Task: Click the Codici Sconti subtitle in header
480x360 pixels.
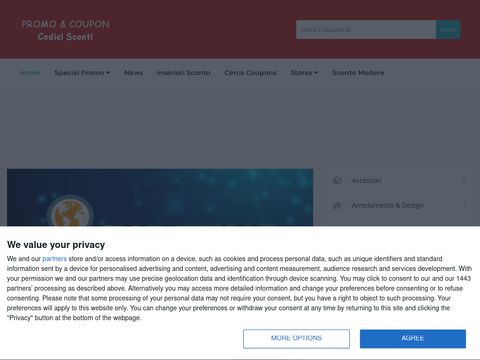Action: (65, 37)
